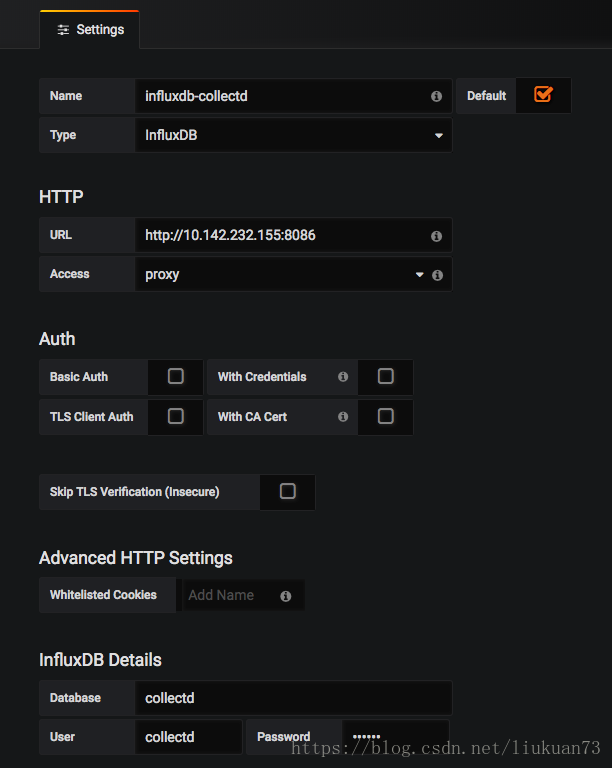Enable the With Credentials checkbox

tap(386, 376)
